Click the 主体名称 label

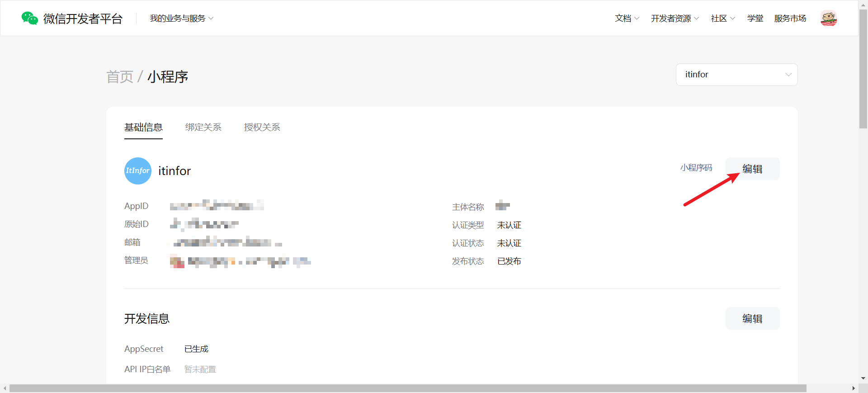(468, 207)
